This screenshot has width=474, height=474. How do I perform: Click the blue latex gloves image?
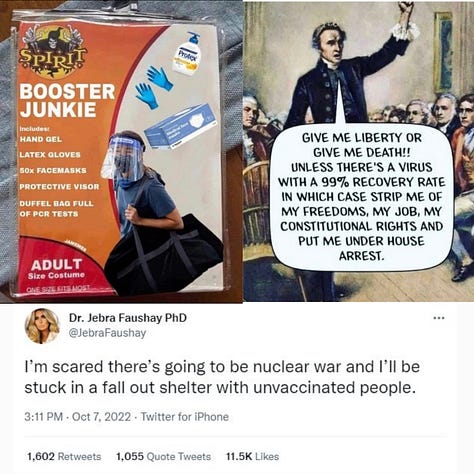[x=154, y=87]
